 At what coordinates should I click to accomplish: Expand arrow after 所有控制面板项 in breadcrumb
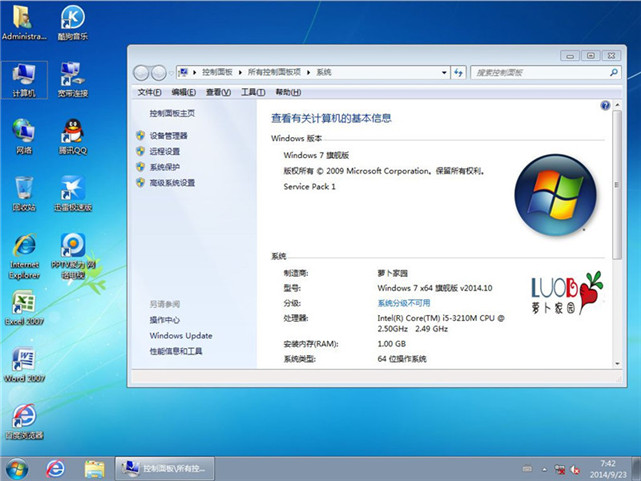(x=308, y=72)
